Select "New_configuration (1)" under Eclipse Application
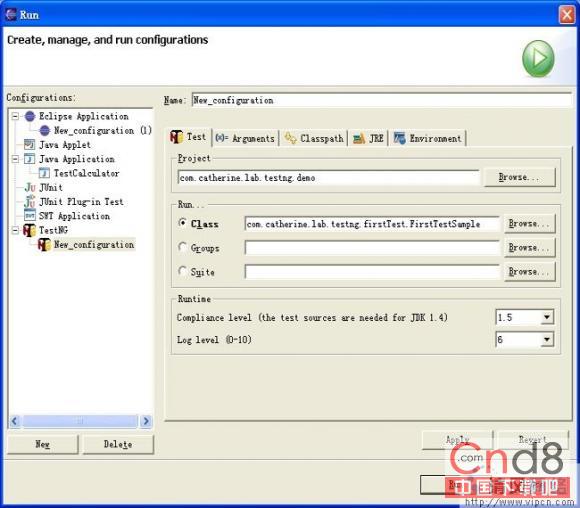580x508 pixels. (103, 130)
